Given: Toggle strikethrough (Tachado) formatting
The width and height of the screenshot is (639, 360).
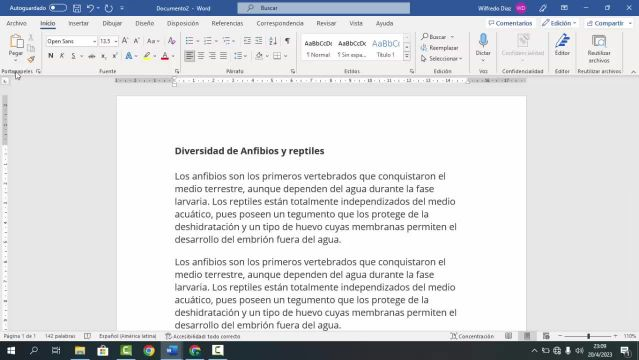Looking at the screenshot, I should click(92, 56).
